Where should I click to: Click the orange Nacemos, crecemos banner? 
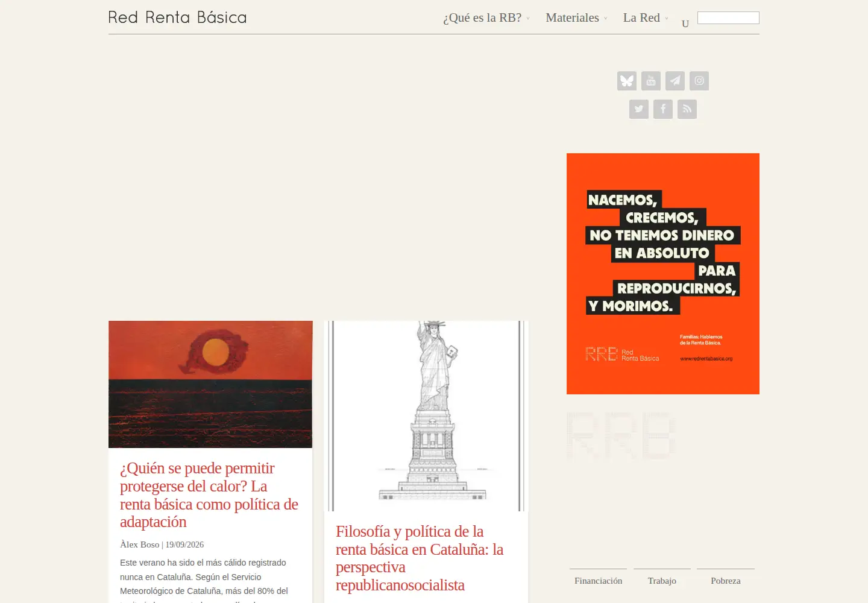point(663,274)
